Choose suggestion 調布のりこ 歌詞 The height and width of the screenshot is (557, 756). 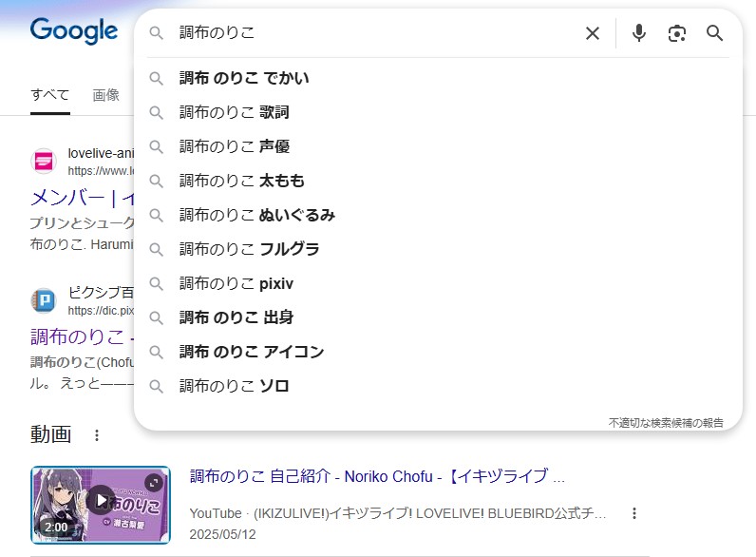pos(234,112)
